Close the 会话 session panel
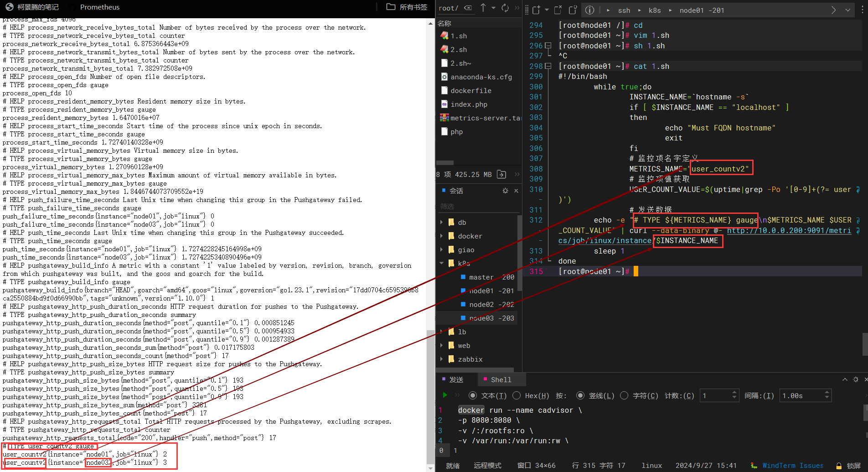The height and width of the screenshot is (472, 868). [516, 191]
